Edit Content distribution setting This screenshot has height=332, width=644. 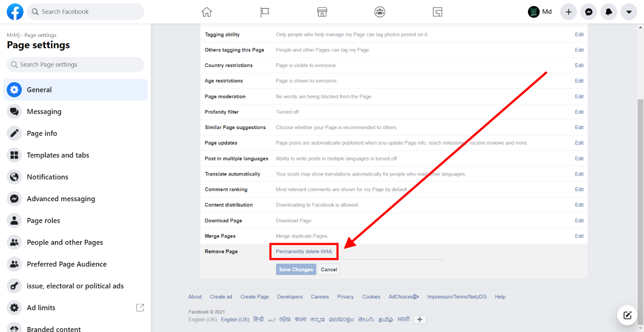coord(579,205)
